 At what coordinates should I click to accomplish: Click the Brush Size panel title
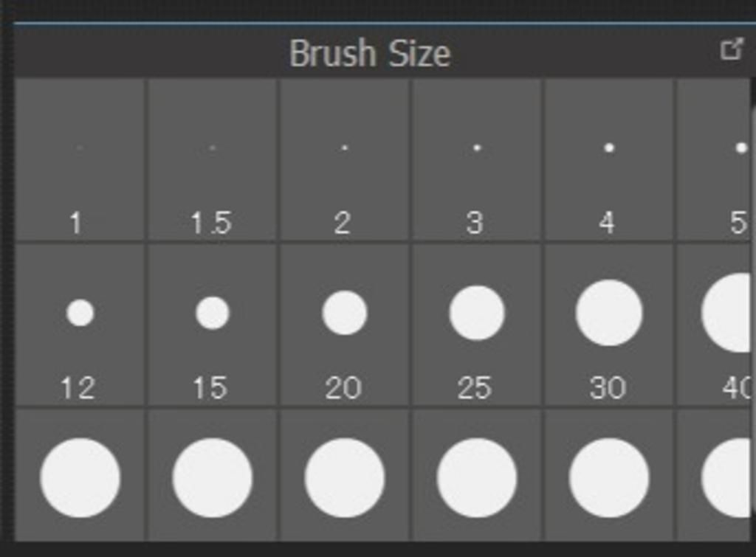tap(370, 53)
